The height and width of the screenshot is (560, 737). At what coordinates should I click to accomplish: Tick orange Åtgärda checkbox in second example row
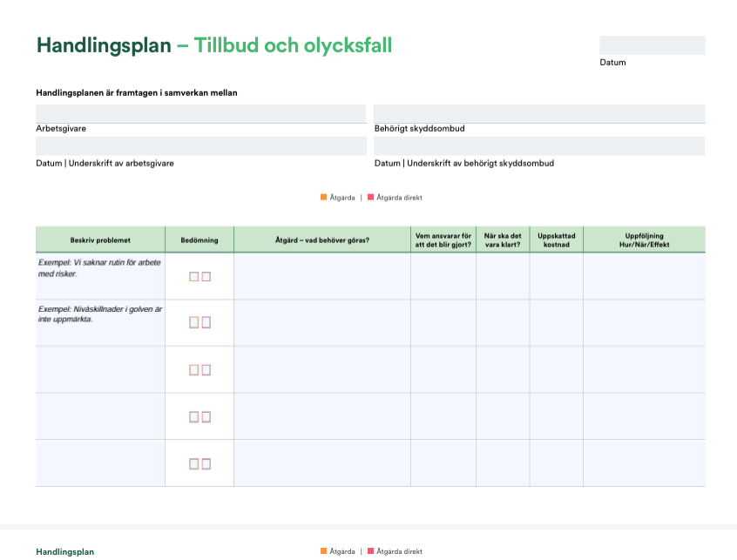[x=194, y=322]
